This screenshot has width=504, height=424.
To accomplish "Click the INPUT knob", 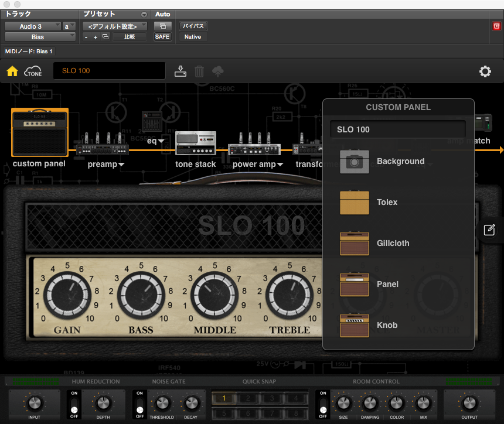I will point(35,403).
